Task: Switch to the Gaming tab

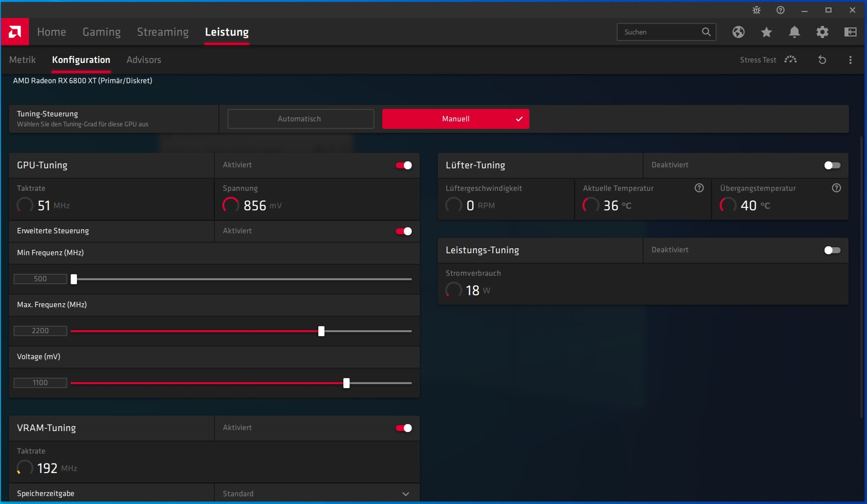Action: tap(101, 32)
